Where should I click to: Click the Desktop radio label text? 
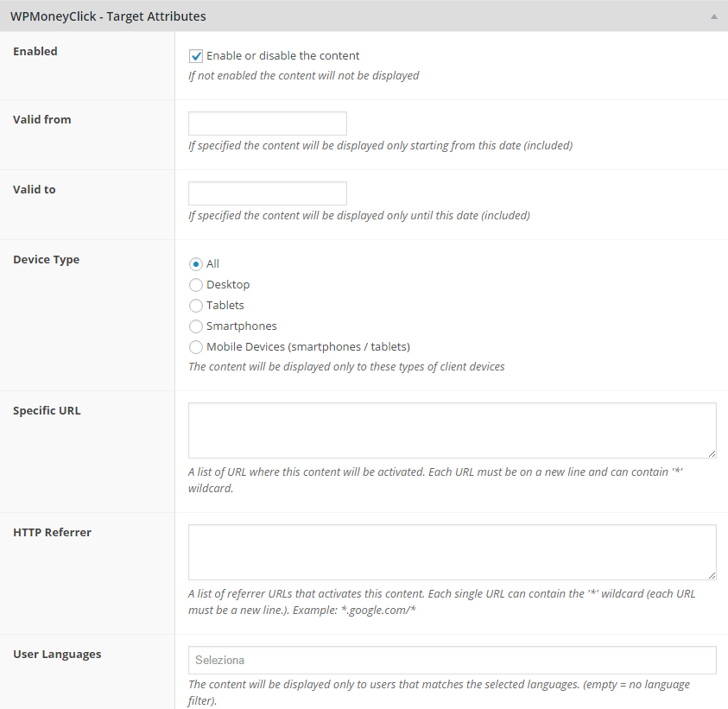tap(228, 285)
